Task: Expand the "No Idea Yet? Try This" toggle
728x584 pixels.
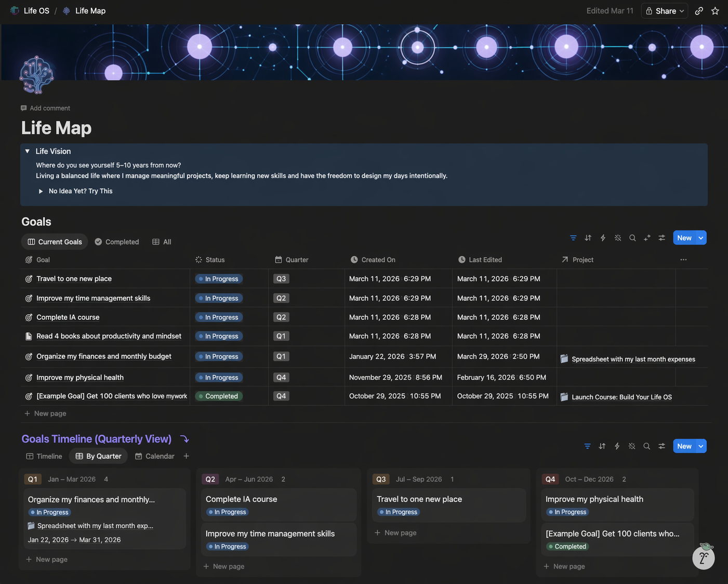Action: click(41, 191)
